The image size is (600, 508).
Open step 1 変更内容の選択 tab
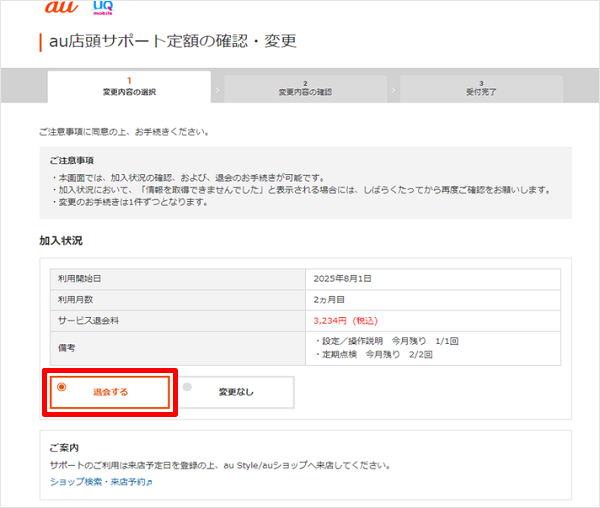tap(129, 87)
